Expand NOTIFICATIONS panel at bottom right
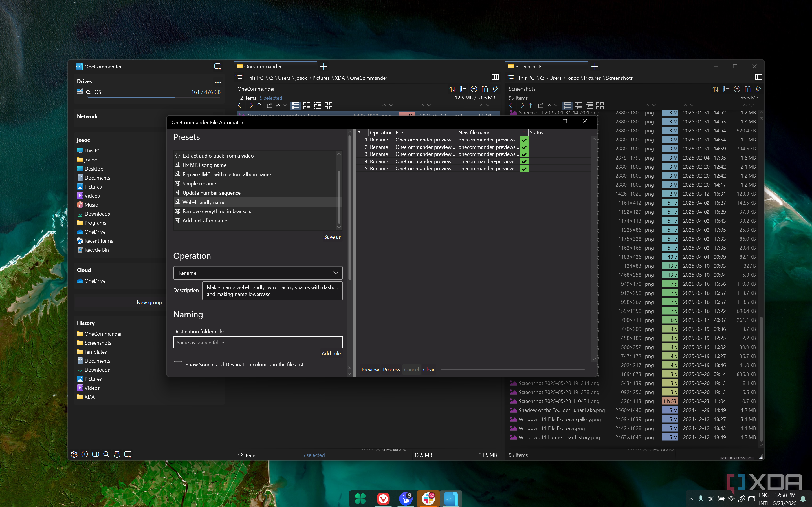This screenshot has height=507, width=812. (736, 458)
